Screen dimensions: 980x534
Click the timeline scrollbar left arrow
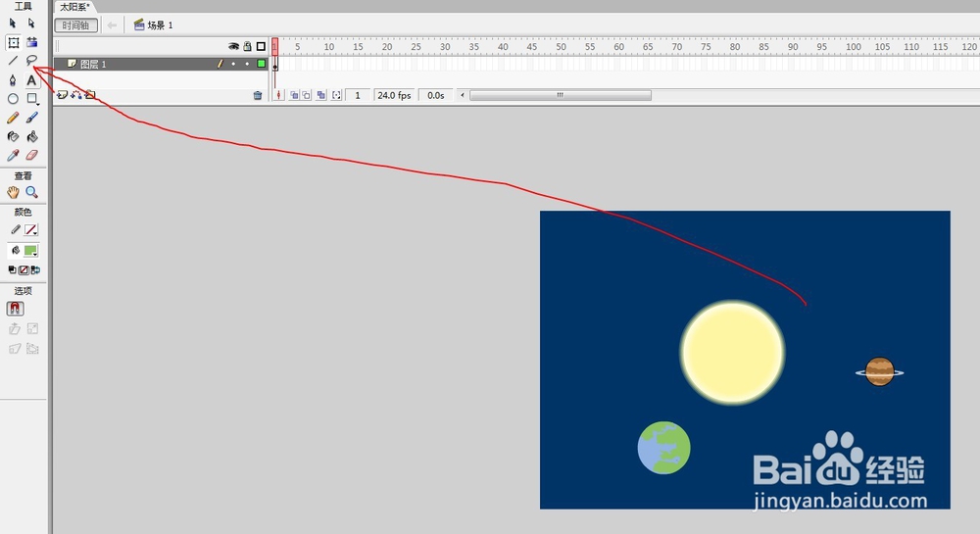pos(463,95)
